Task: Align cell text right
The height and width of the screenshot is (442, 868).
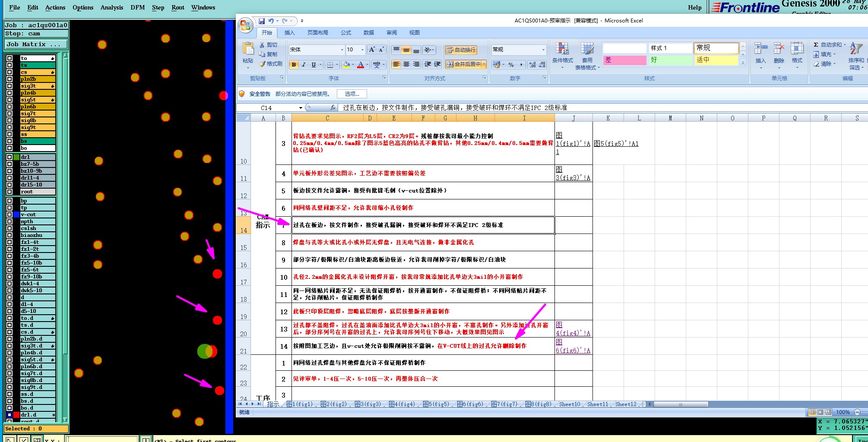Action: click(416, 64)
